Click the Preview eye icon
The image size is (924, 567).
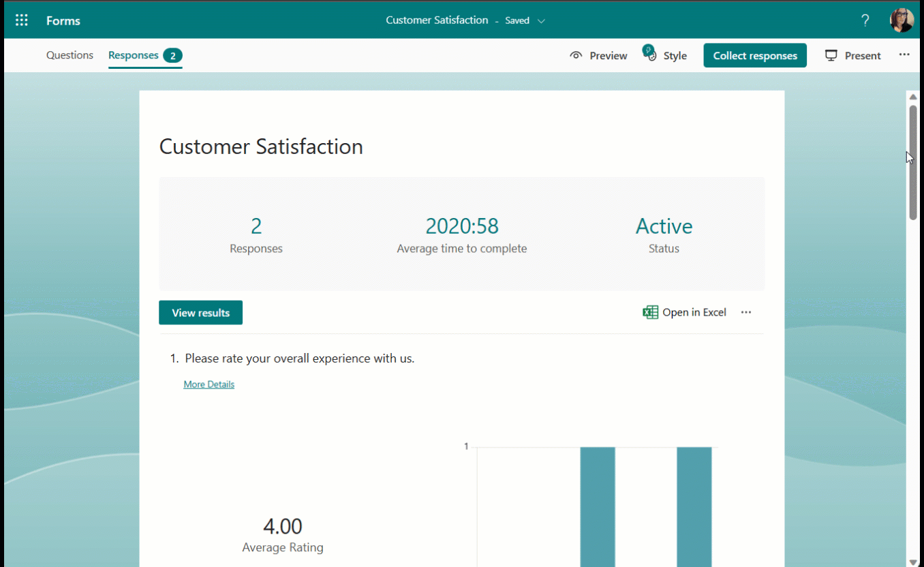click(x=576, y=55)
